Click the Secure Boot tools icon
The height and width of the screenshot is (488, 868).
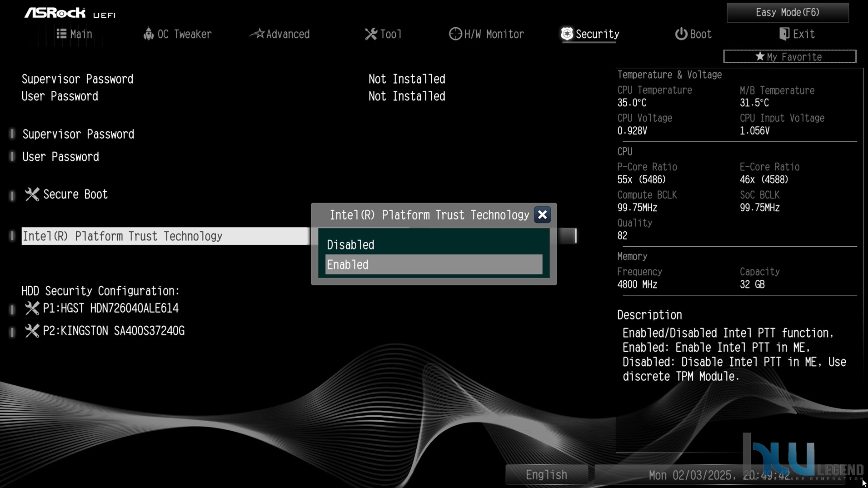32,194
